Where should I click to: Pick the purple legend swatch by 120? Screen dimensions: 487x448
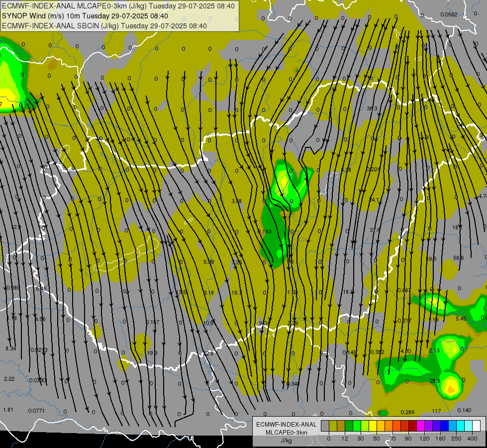click(429, 426)
